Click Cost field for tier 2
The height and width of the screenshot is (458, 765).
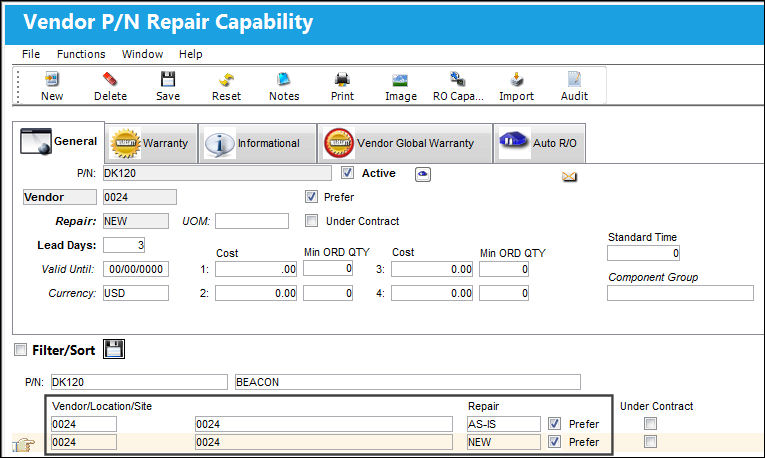coord(256,293)
